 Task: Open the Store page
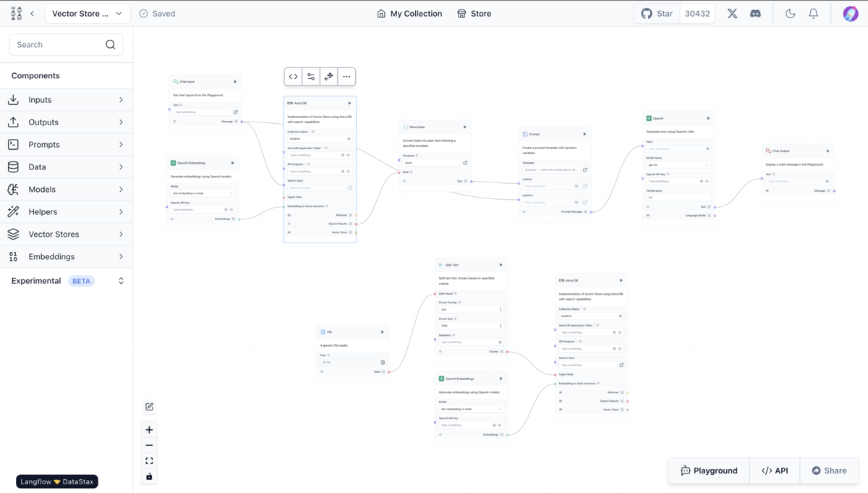point(474,14)
